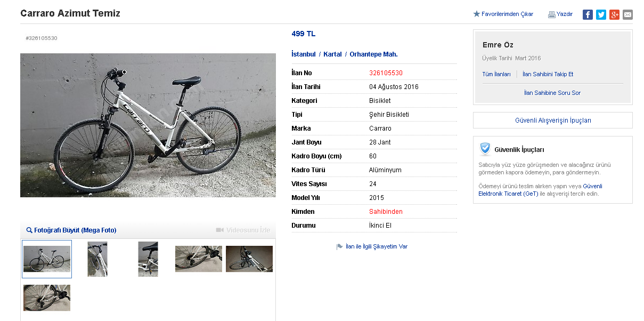Select the rear wheel thumbnail in second row

point(47,298)
